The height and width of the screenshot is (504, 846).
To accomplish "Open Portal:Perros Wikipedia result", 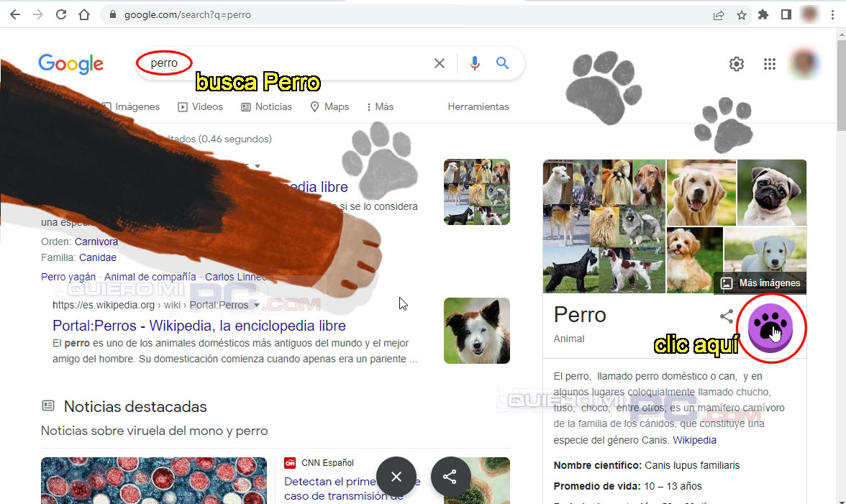I will coord(199,326).
